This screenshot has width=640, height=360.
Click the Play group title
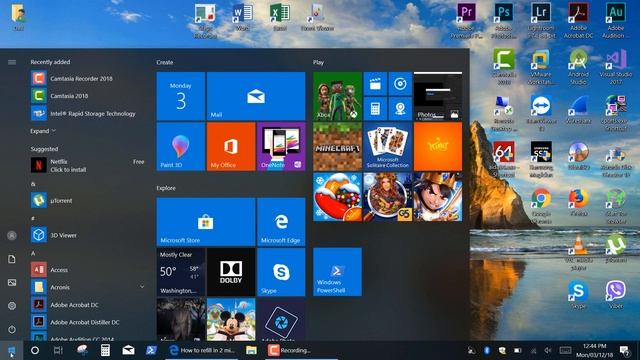(318, 62)
